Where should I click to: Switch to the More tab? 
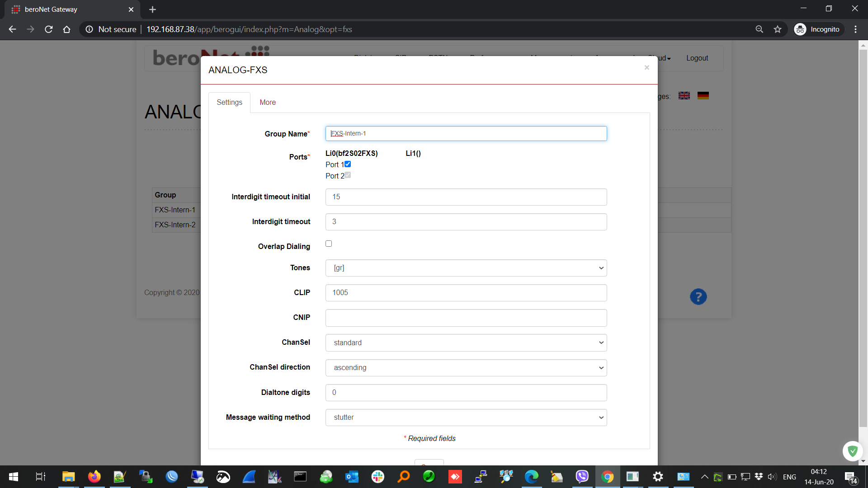(x=268, y=103)
